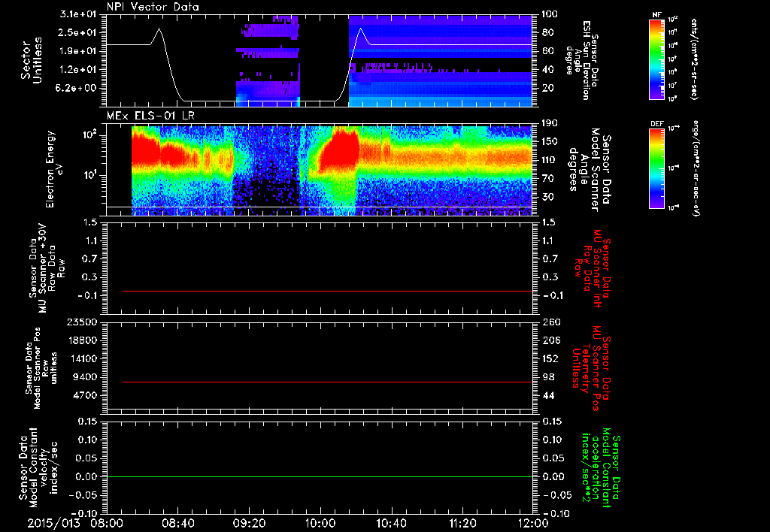Image resolution: width=770 pixels, height=532 pixels.
Task: Click the 152 telemetry tick label
Action: pos(551,358)
